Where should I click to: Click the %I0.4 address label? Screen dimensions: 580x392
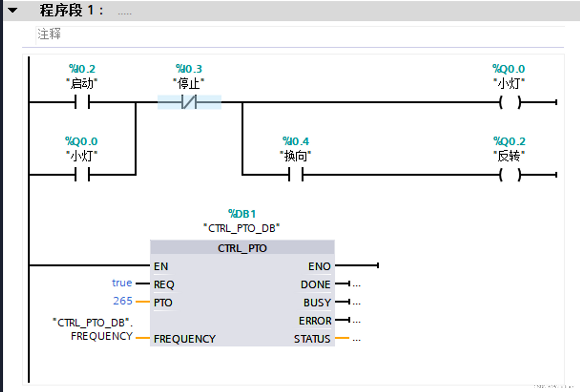coord(296,141)
